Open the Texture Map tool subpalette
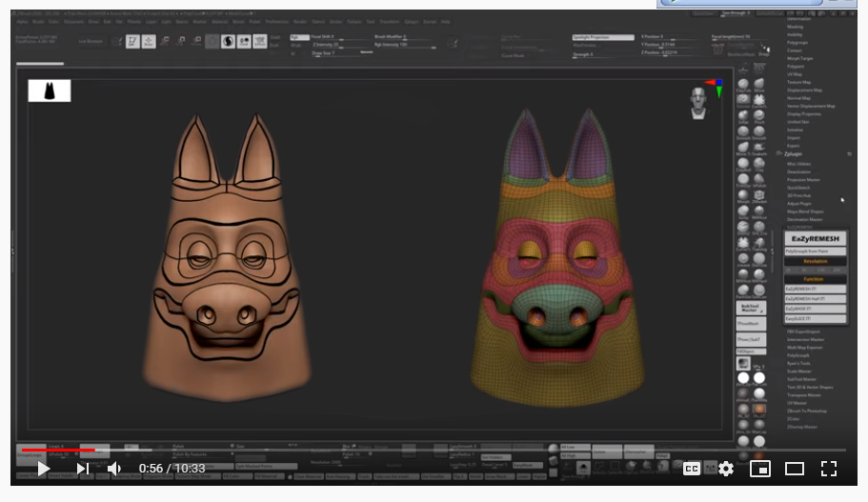Screen dimensions: 868x502 pos(798,82)
